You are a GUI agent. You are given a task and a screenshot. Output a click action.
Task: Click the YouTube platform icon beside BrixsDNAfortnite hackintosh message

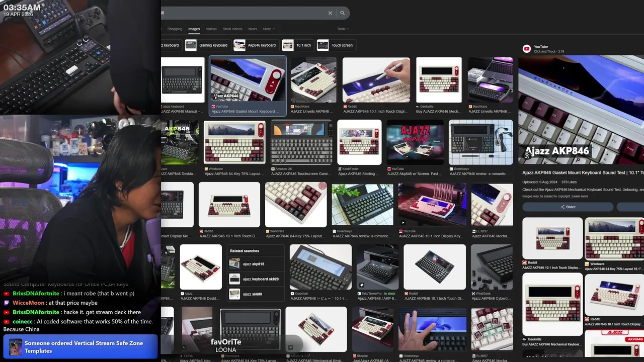point(7,312)
